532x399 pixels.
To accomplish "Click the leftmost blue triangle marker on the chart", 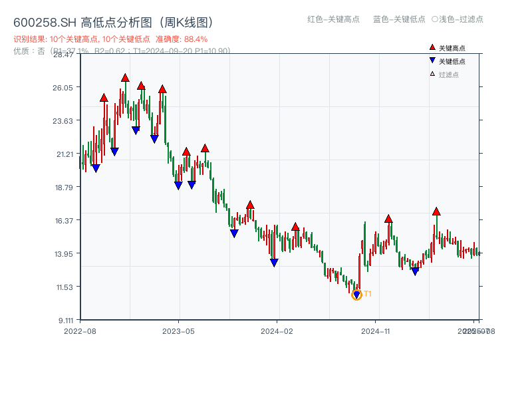I will [96, 167].
